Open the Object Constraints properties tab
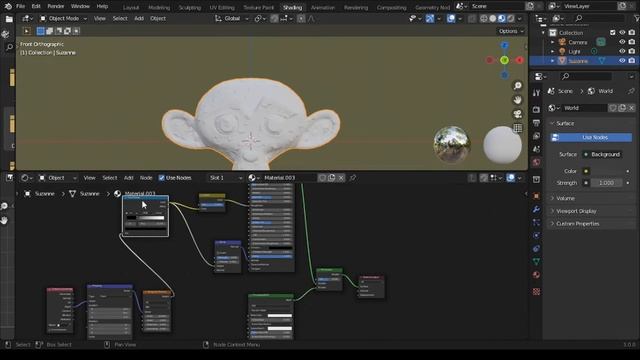Viewport: 640px width, 360px height. 536,249
